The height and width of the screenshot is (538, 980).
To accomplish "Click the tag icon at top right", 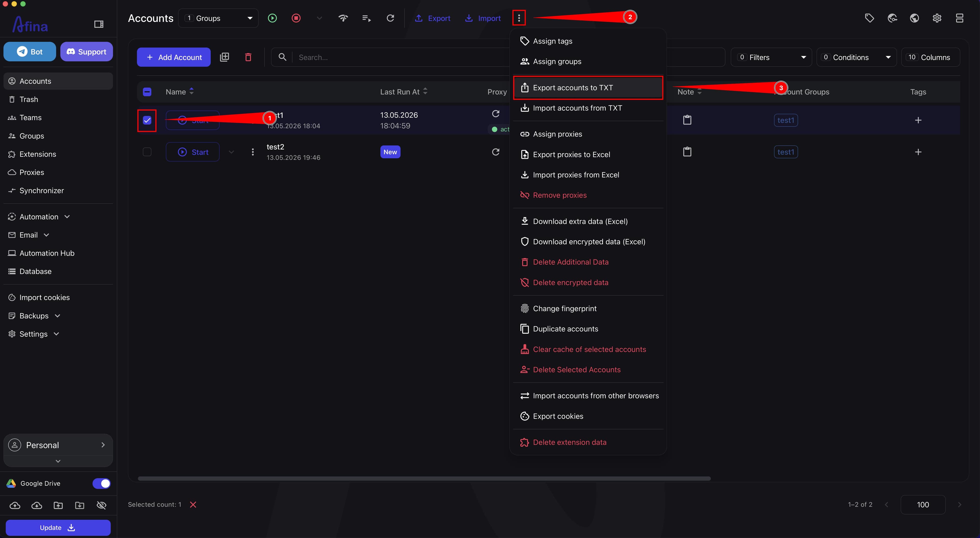I will 869,18.
